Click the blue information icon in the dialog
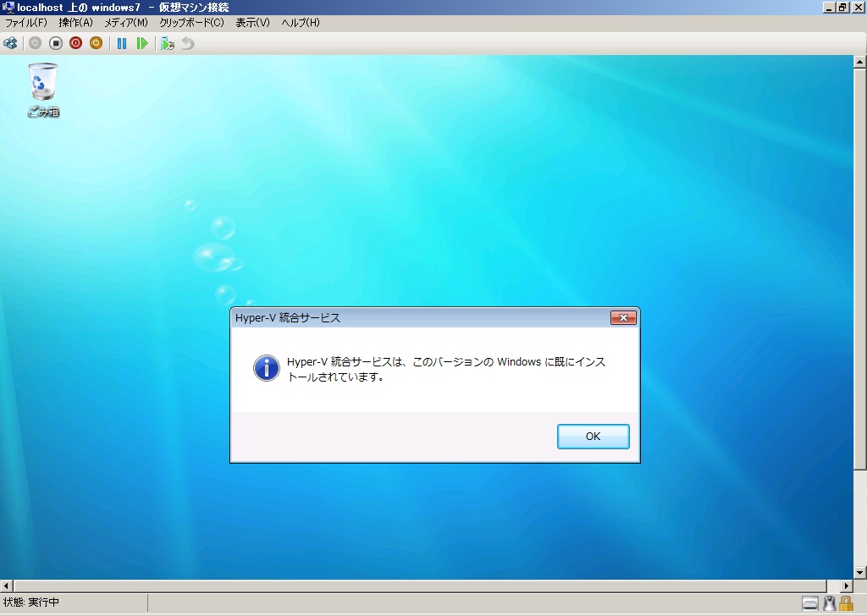Image resolution: width=867 pixels, height=616 pixels. [x=267, y=368]
